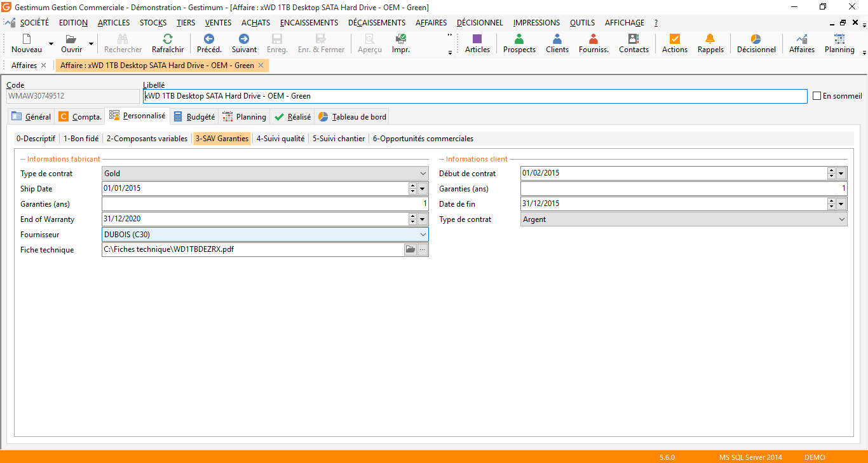Image resolution: width=868 pixels, height=463 pixels.
Task: Select the 6-Opportunités commerciales sub-tab
Action: (423, 139)
